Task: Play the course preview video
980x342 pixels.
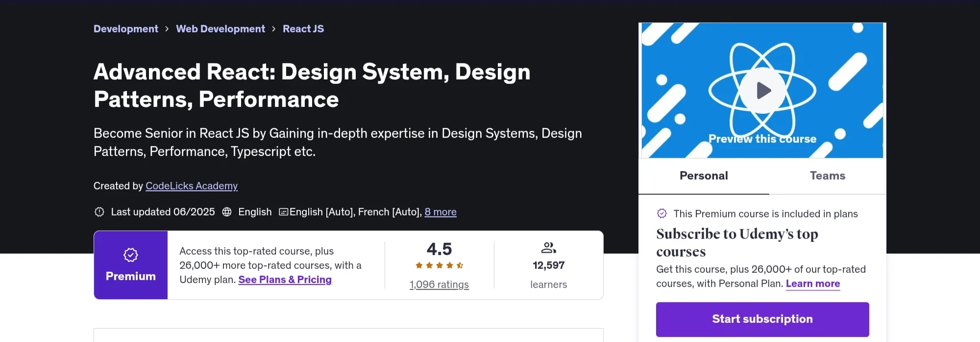Action: pos(762,90)
